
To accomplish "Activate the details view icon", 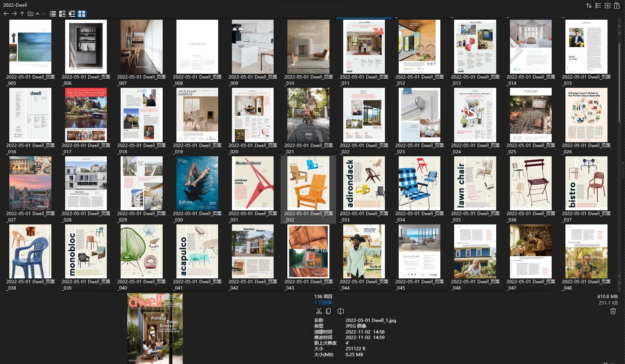I will (62, 14).
